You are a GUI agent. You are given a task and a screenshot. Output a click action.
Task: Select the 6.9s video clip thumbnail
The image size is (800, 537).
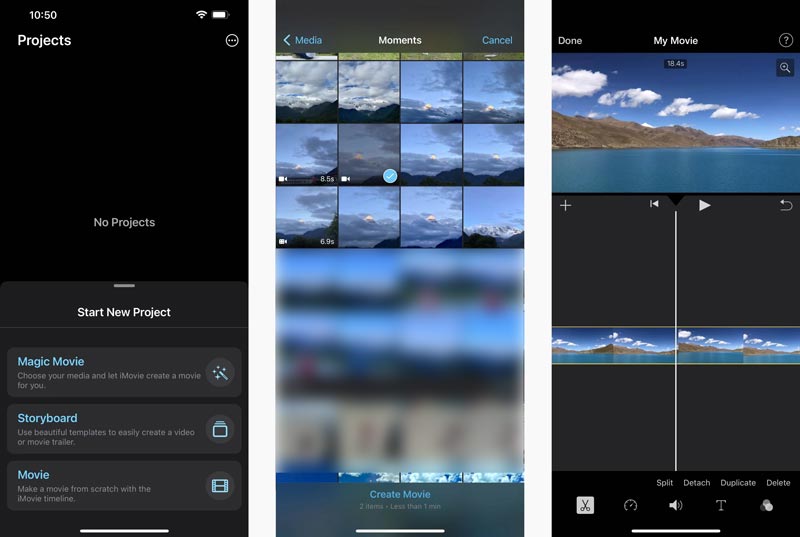pyautogui.click(x=307, y=217)
